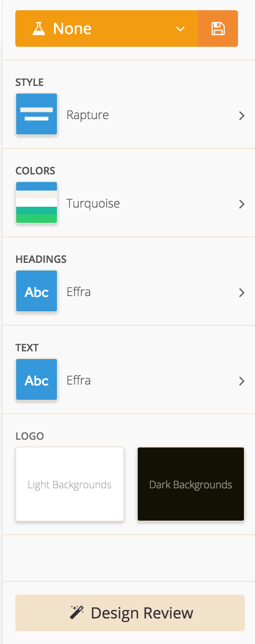The image size is (255, 644).
Task: Click the flask icon beside None
Action: (39, 29)
